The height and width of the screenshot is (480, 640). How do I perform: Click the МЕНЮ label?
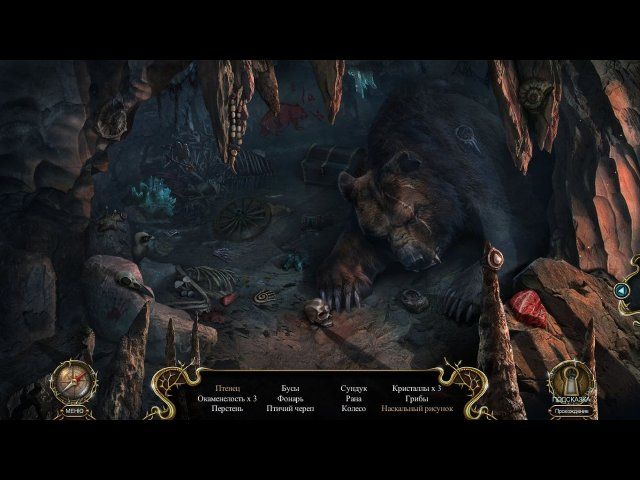(73, 410)
